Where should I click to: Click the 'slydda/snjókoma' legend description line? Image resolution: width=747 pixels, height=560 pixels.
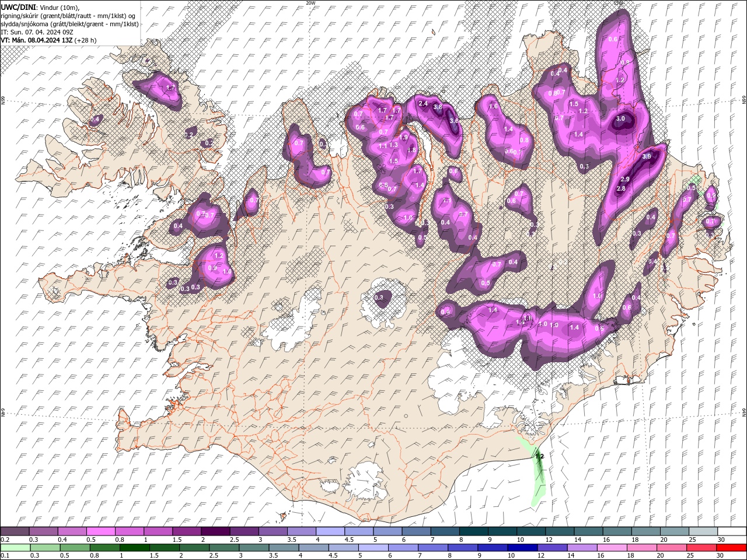[69, 24]
